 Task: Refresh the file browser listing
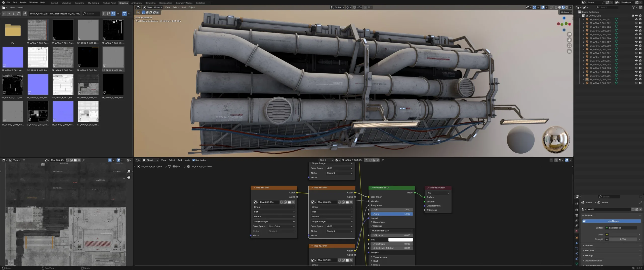18,14
